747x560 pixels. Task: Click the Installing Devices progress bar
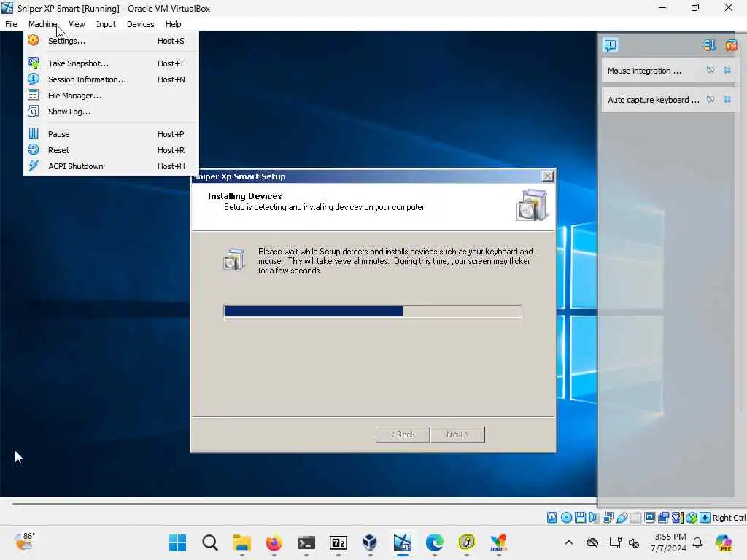pos(373,311)
